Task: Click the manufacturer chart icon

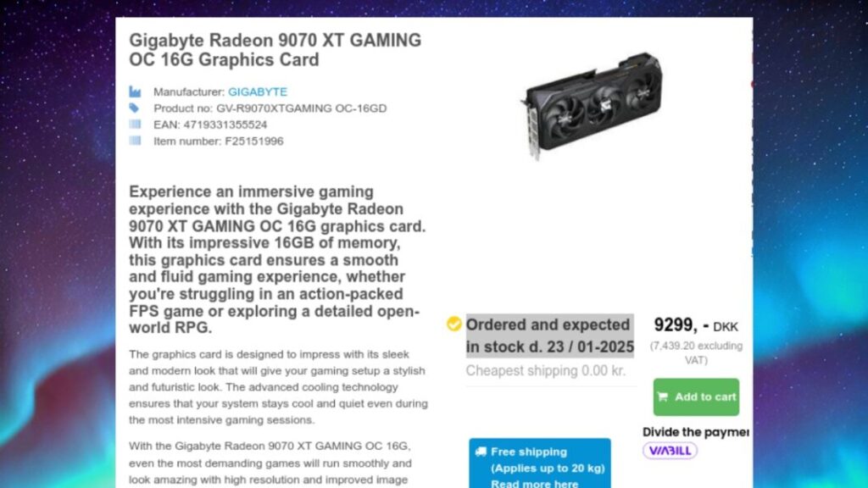Action: [135, 91]
